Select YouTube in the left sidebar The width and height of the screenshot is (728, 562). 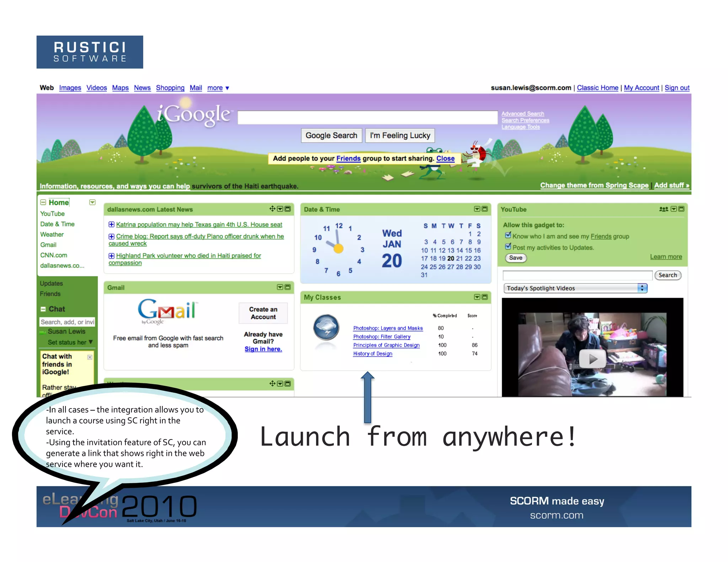[x=52, y=214]
